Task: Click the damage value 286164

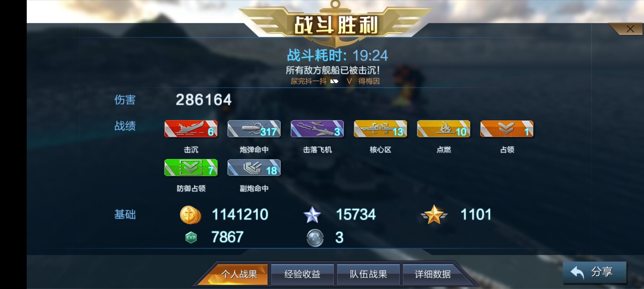Action: coord(204,100)
